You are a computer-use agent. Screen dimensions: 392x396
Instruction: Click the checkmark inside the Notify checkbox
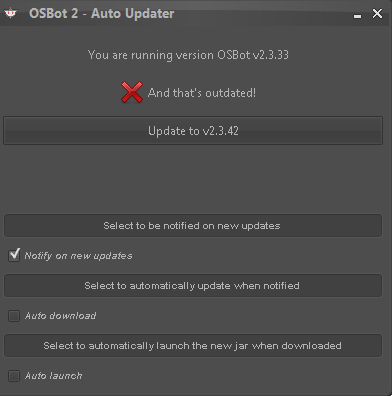(15, 254)
